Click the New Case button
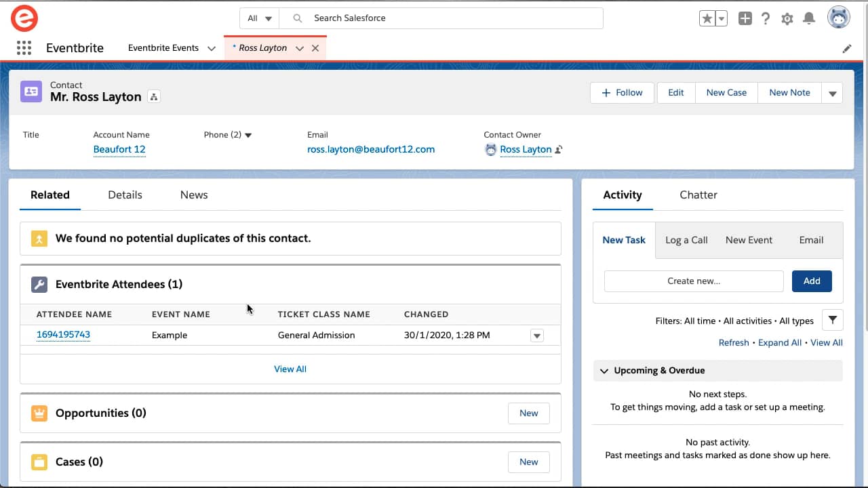The image size is (868, 488). (x=726, y=93)
